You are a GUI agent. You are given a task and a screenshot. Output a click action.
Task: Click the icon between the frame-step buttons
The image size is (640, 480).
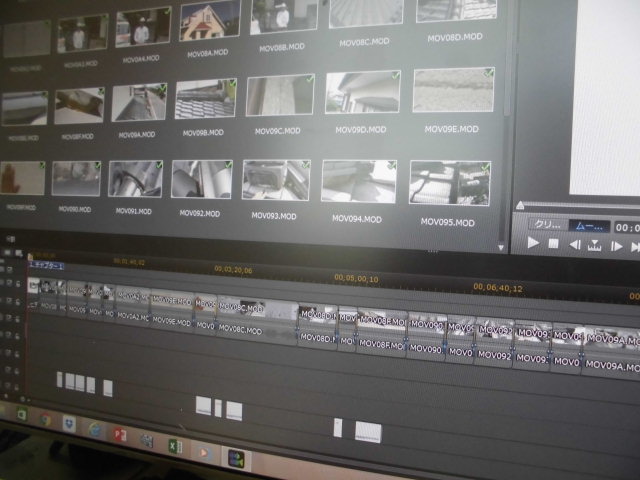595,244
